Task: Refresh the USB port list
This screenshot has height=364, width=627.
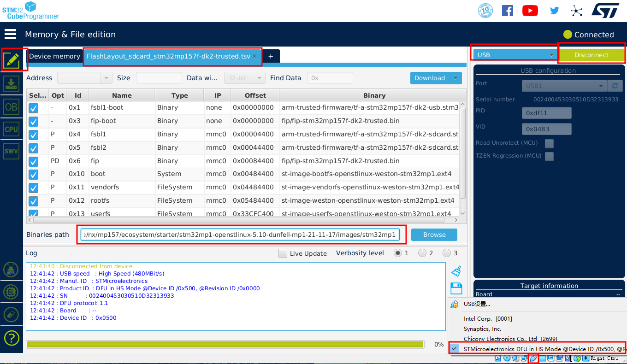Action: (614, 86)
